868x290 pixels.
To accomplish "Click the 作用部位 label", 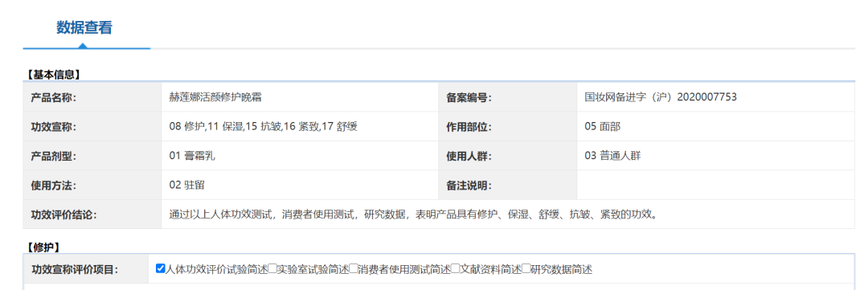I will point(469,127).
